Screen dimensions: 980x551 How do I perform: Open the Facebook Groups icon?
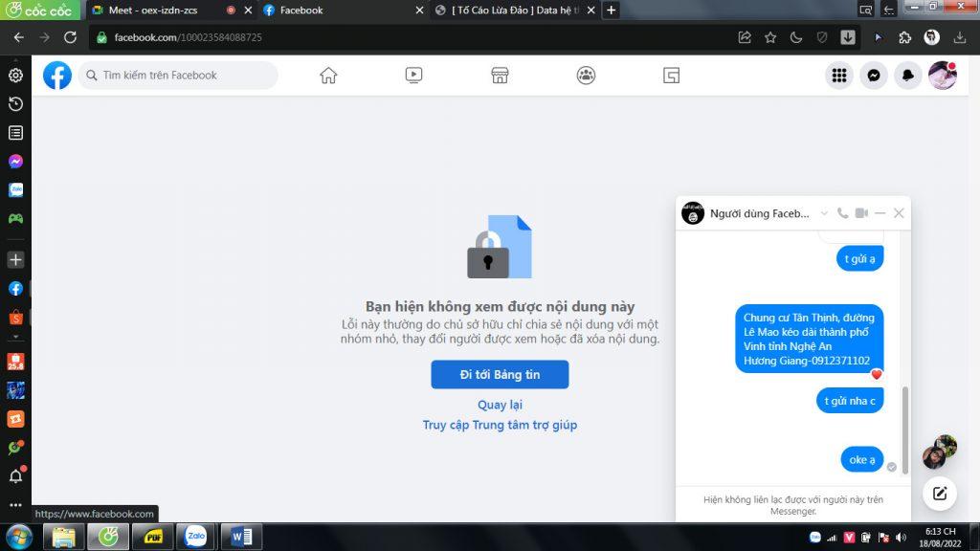[x=586, y=76]
